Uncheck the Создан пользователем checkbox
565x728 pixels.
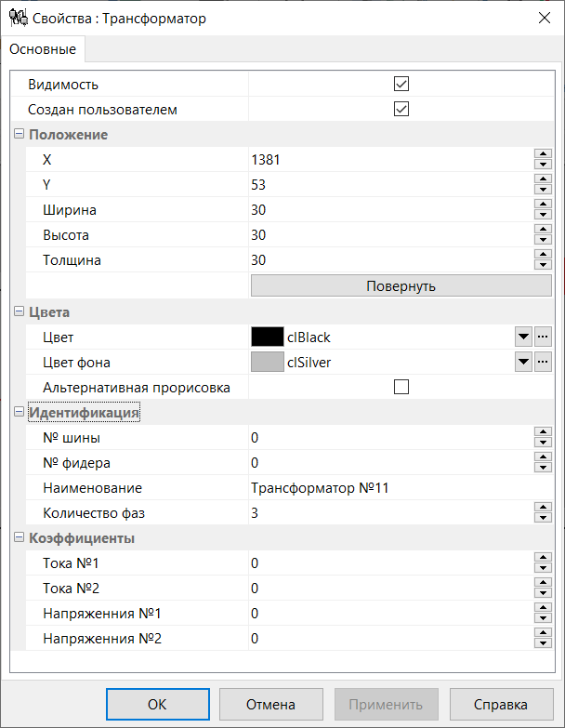[401, 109]
